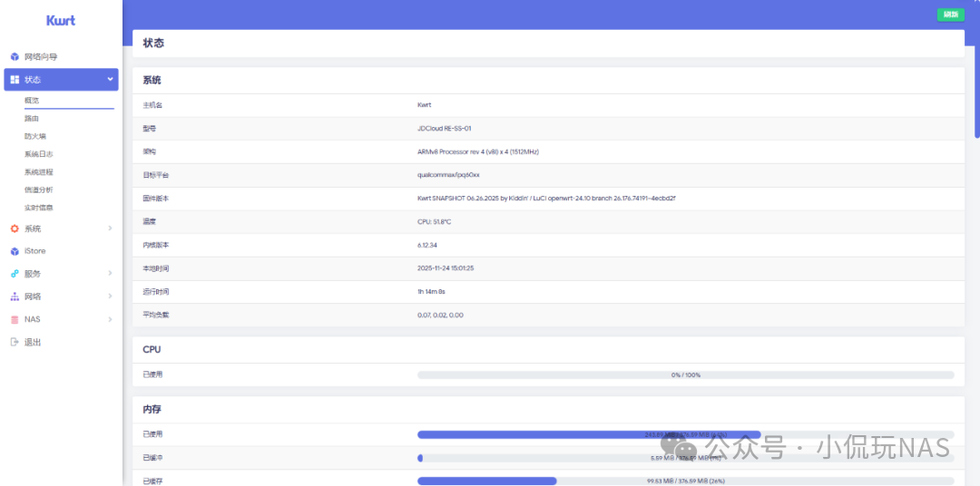Click the 系统 section heading
The width and height of the screenshot is (980, 486).
coord(152,81)
